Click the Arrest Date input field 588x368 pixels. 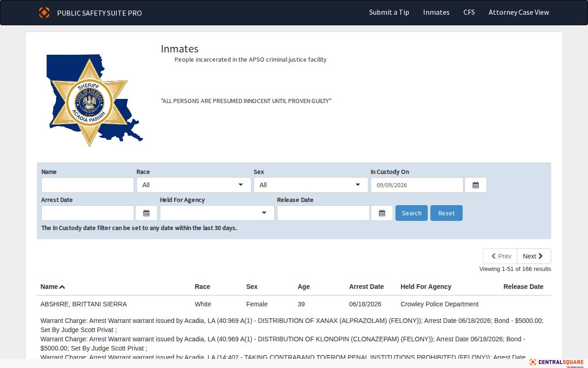[x=88, y=213]
